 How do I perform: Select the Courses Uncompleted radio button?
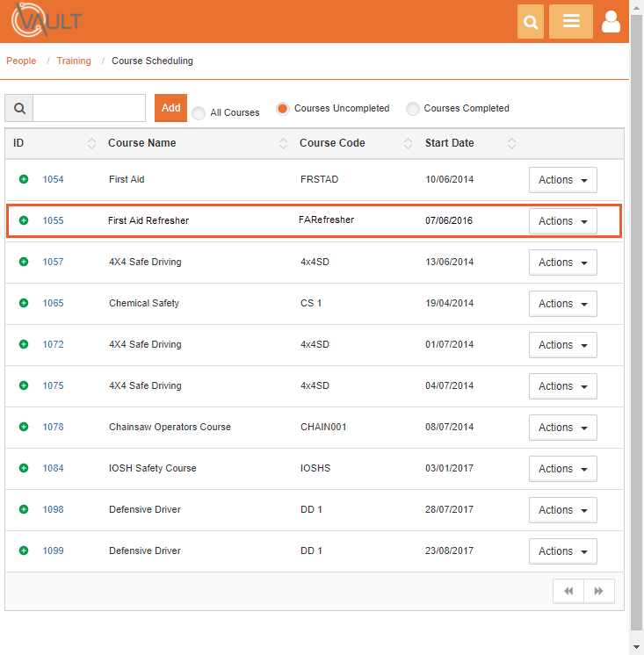pos(283,109)
